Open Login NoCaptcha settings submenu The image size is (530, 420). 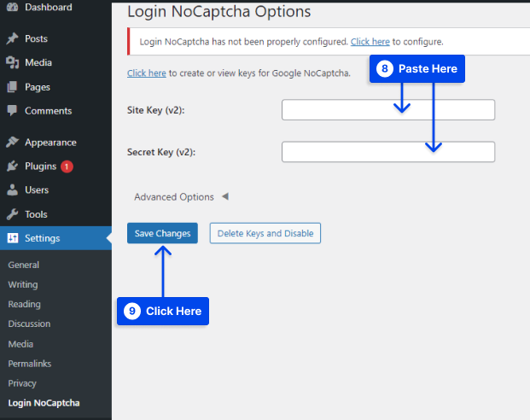44,403
